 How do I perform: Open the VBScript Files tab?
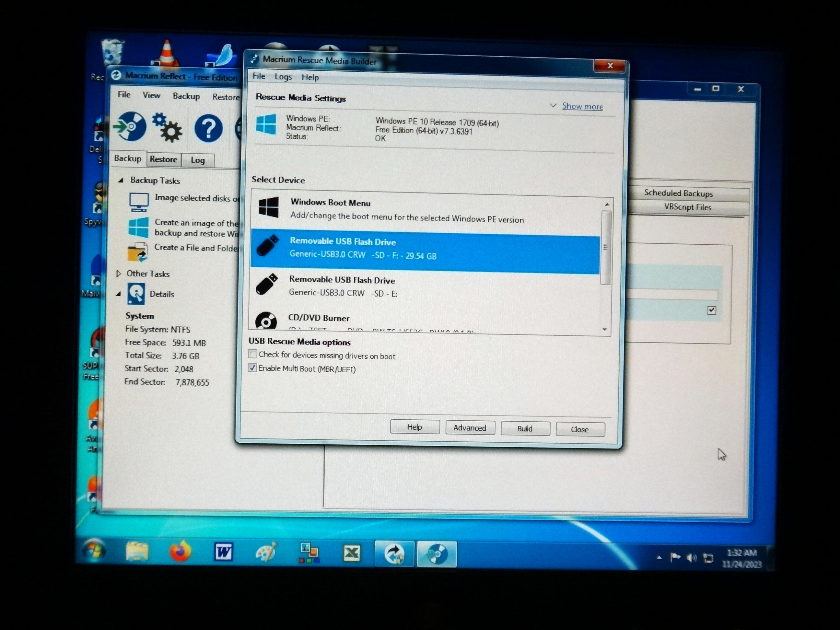pos(687,207)
